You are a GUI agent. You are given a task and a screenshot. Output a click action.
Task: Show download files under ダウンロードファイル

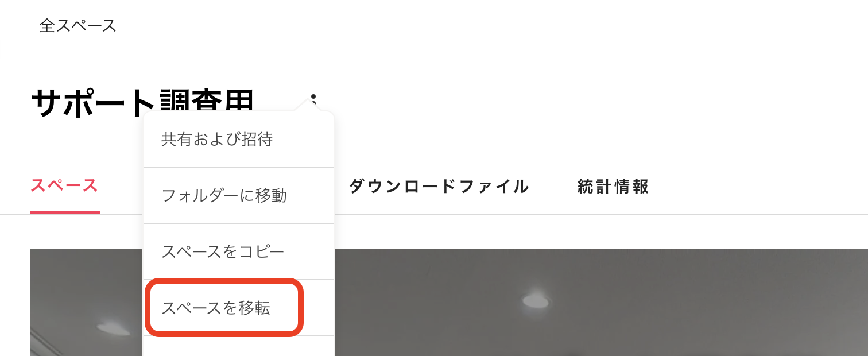tap(439, 186)
